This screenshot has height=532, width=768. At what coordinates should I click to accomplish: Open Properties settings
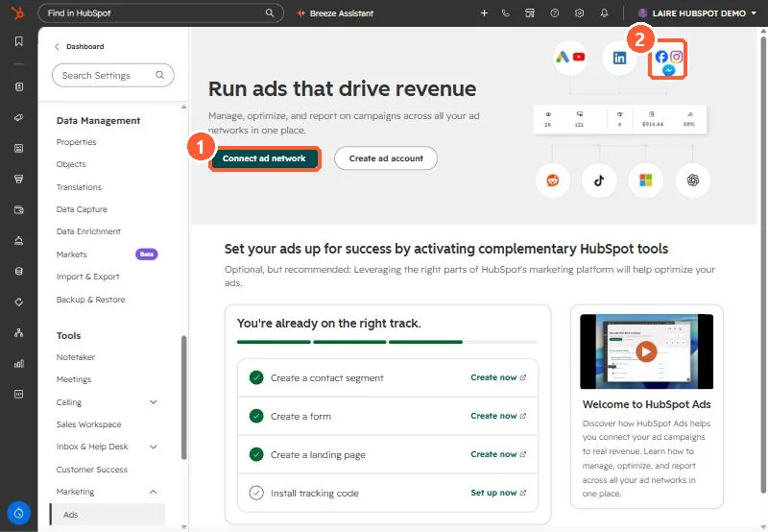(x=77, y=142)
